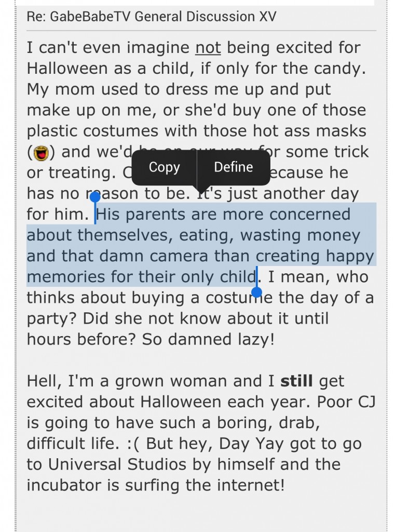Image resolution: width=395 pixels, height=532 pixels.
Task: Tap the underlined word "not"
Action: pos(208,47)
